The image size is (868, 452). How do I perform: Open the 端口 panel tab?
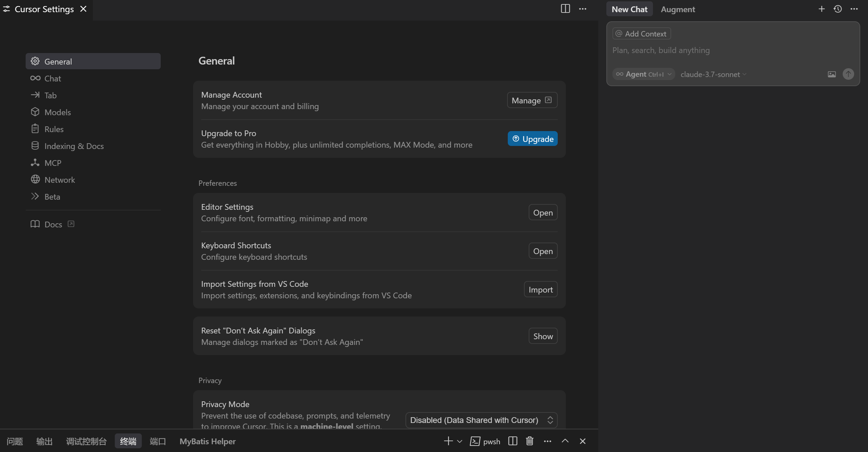point(158,441)
